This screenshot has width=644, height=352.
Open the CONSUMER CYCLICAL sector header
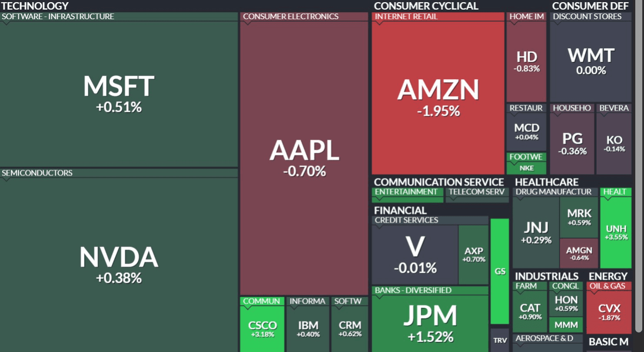coord(426,6)
